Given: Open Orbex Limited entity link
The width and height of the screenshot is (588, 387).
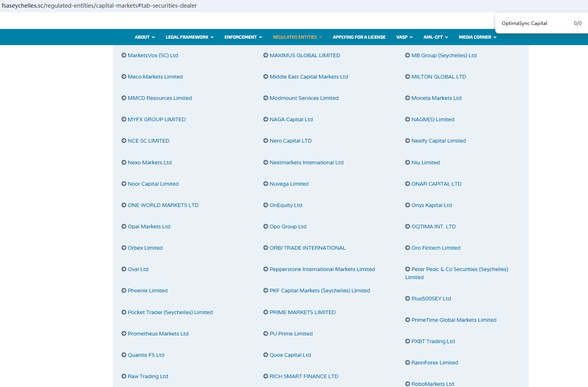Looking at the screenshot, I should pyautogui.click(x=145, y=248).
